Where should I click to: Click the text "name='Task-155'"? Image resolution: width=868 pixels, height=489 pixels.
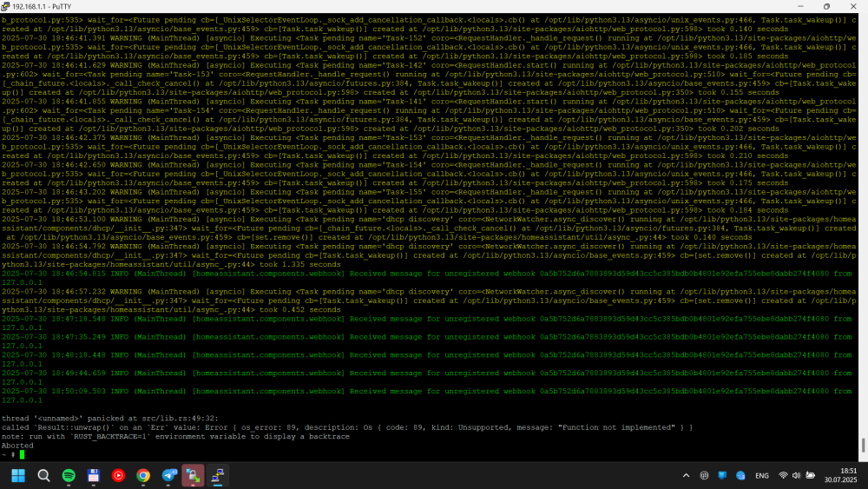click(x=393, y=192)
